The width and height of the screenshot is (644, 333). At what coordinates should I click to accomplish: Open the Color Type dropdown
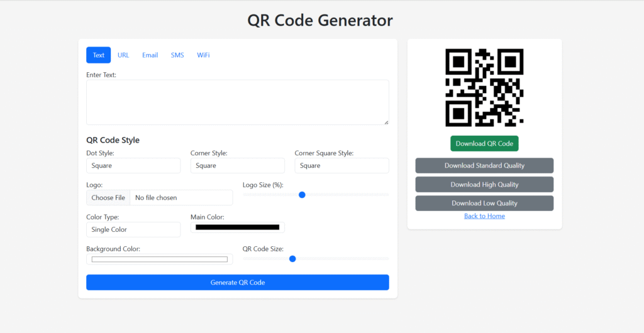tap(133, 230)
